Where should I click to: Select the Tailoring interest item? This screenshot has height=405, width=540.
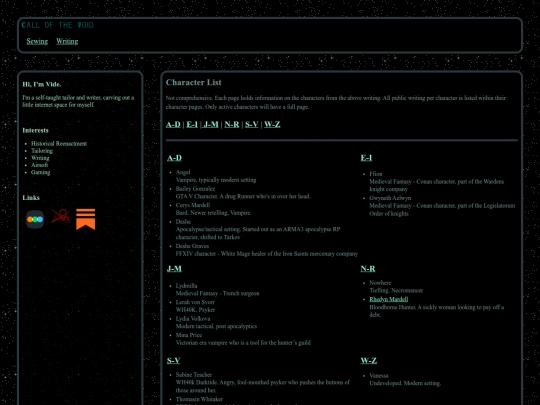tap(42, 151)
